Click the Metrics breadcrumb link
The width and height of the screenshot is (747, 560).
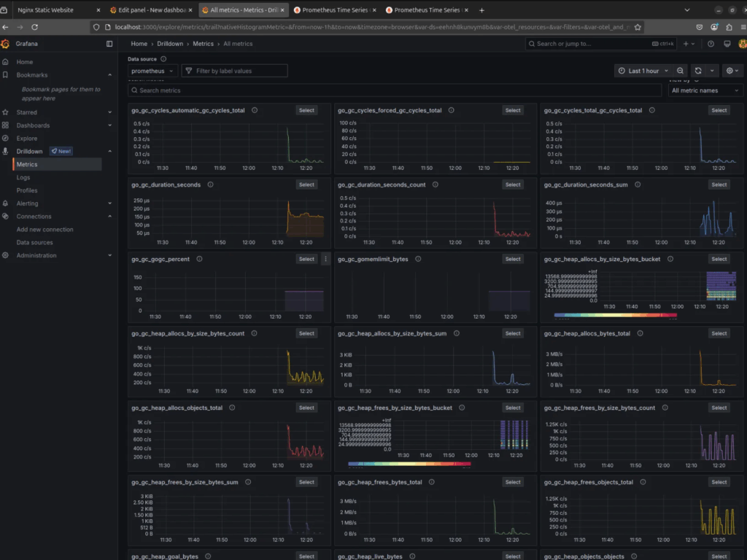coord(203,44)
